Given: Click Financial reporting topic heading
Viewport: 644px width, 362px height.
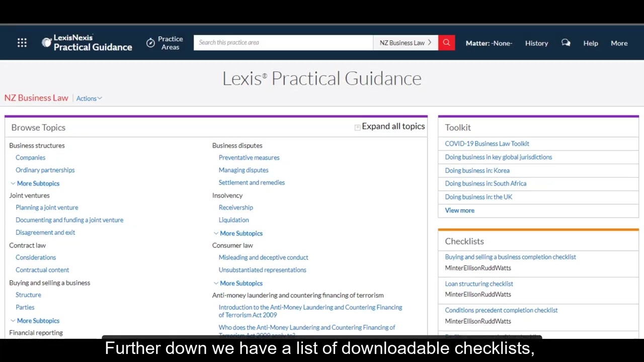Looking at the screenshot, I should [36, 333].
